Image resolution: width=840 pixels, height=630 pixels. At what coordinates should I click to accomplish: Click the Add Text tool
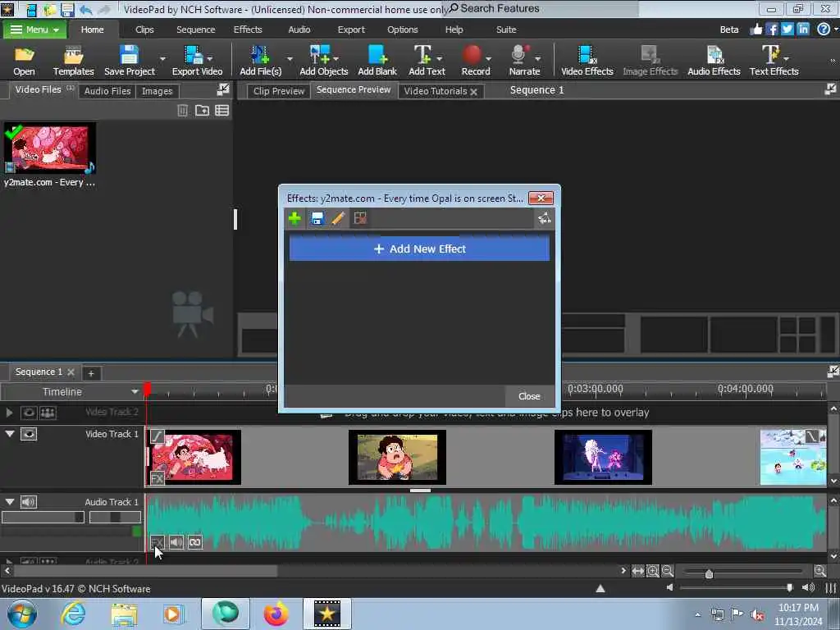[x=427, y=61]
